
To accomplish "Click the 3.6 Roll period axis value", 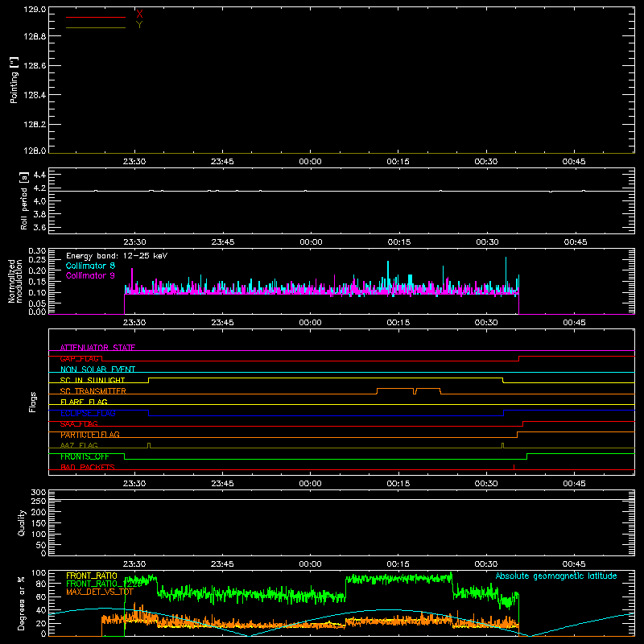I will tap(39, 227).
